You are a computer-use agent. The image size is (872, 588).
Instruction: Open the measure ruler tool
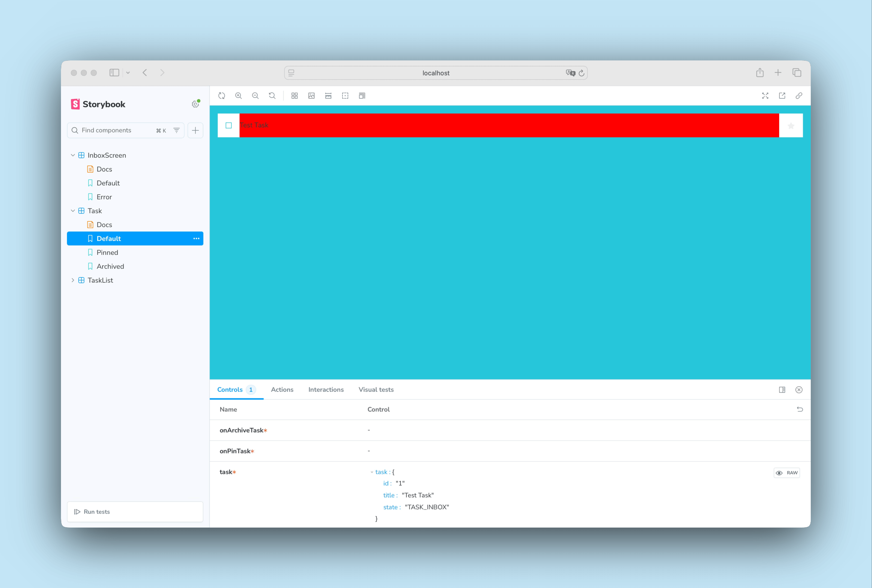(328, 96)
